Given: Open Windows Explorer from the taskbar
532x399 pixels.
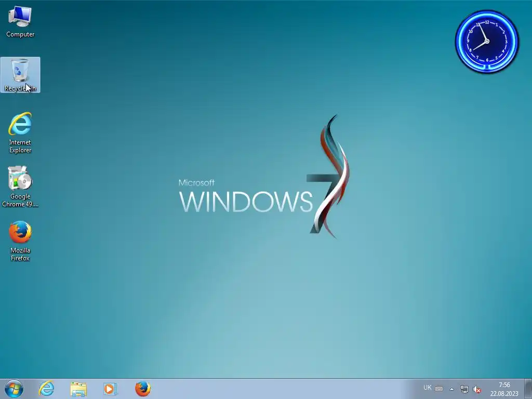Looking at the screenshot, I should pos(78,389).
